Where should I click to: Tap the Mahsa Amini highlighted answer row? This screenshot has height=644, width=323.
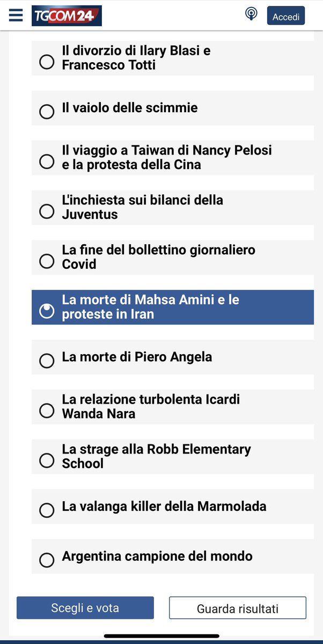173,308
